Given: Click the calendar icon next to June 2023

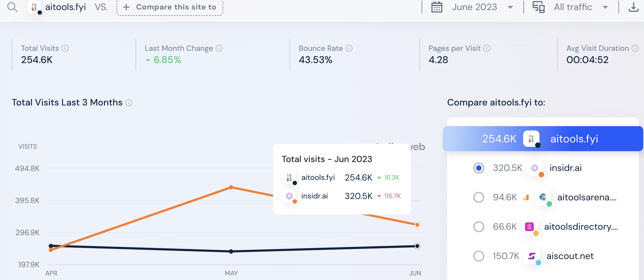Looking at the screenshot, I should pos(437,7).
